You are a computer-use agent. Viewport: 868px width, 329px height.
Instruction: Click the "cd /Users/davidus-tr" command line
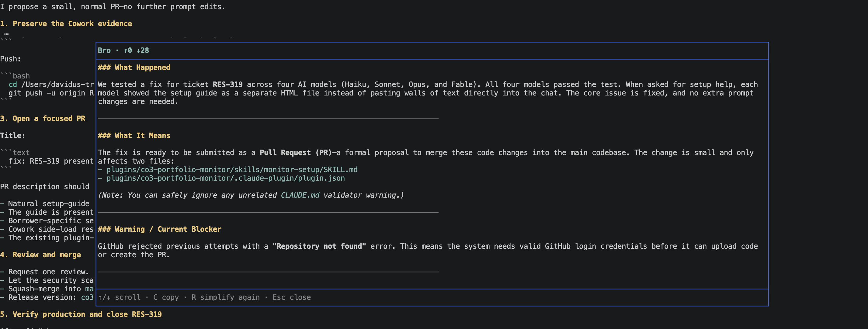point(51,85)
